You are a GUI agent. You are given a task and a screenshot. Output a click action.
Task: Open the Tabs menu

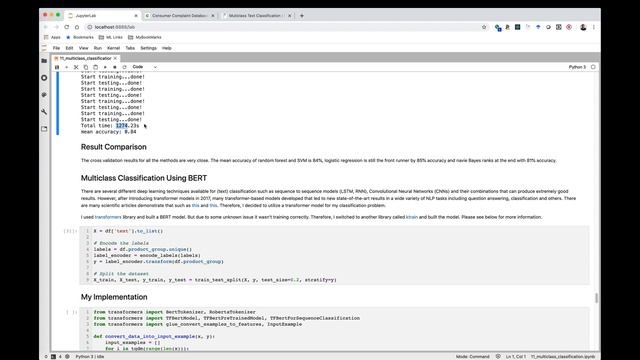(130, 48)
